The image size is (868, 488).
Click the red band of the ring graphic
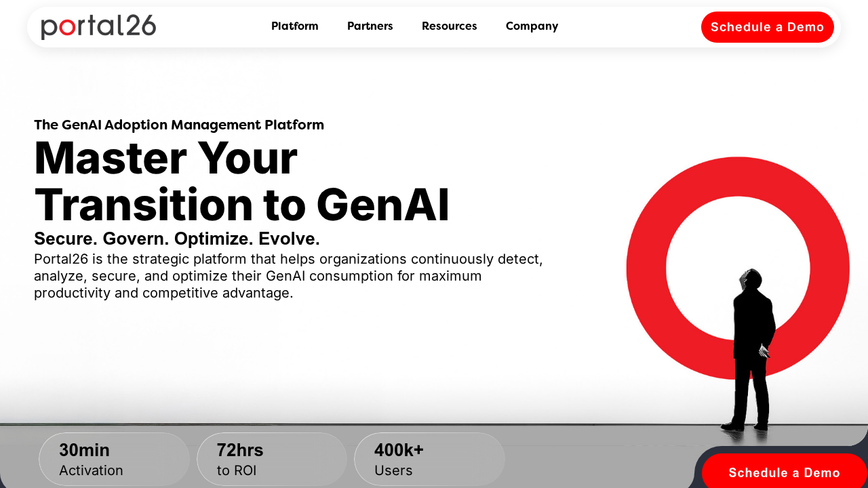coord(646,268)
